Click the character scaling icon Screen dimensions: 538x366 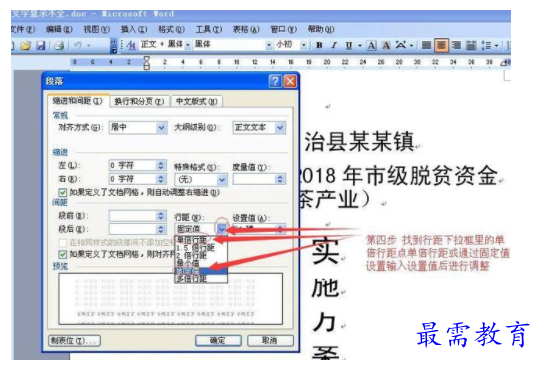[x=400, y=45]
